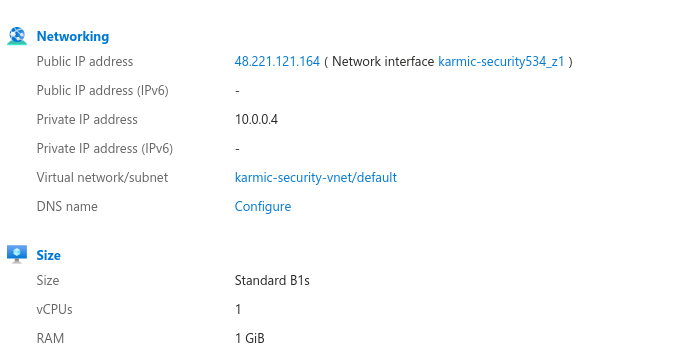
Task: Click the Public IP address label
Action: click(x=85, y=61)
